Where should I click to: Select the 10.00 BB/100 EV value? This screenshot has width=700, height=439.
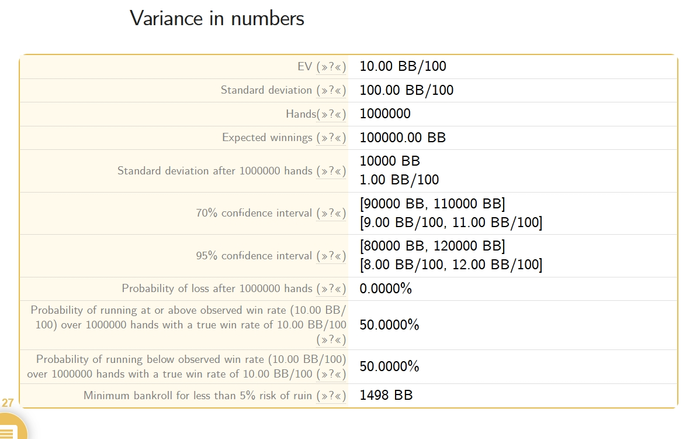[403, 67]
